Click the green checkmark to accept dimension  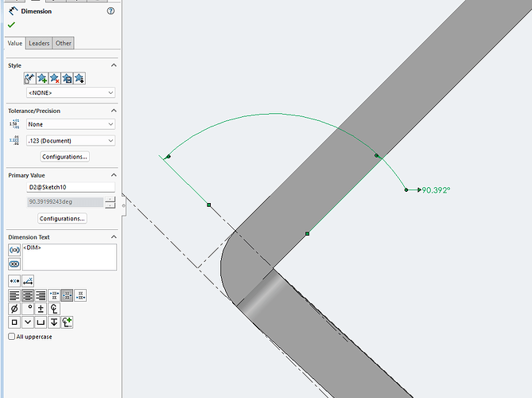(x=11, y=25)
